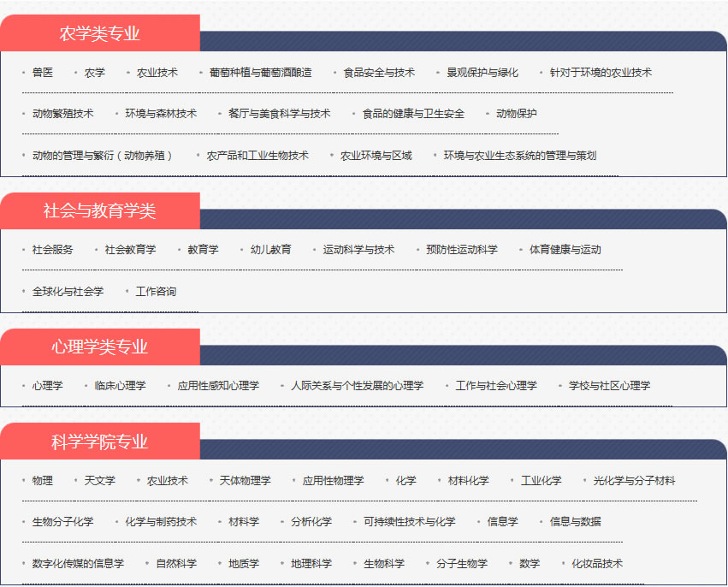This screenshot has width=728, height=587.
Task: Select 环境与森林技术
Action: 161,114
